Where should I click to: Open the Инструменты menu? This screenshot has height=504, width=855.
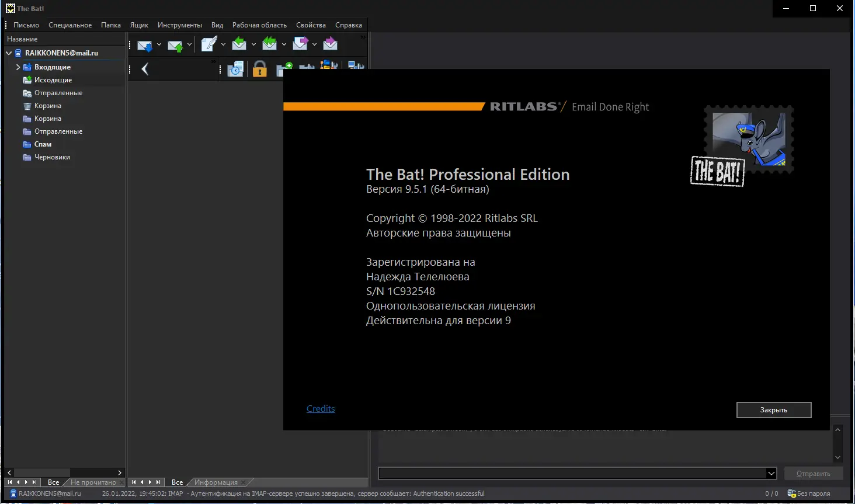[x=179, y=25]
